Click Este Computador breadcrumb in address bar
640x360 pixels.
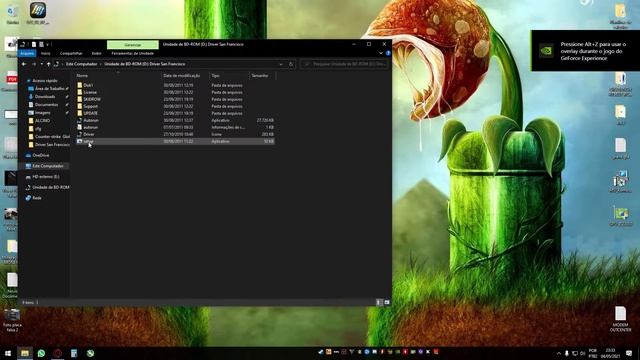(x=82, y=64)
